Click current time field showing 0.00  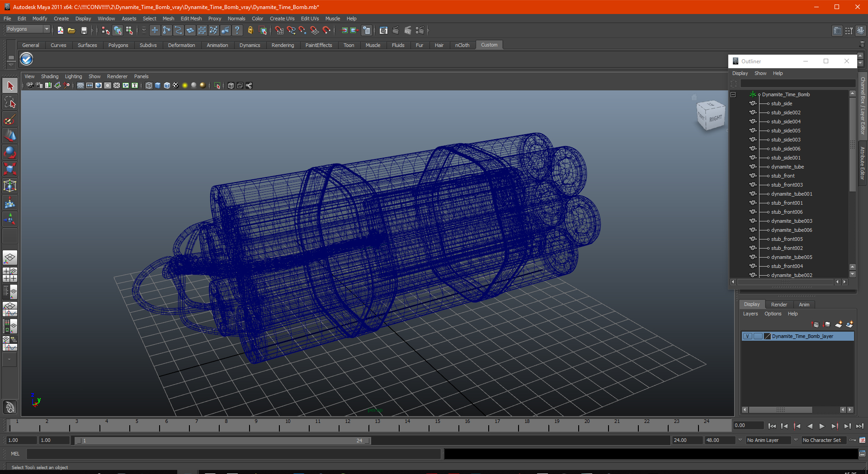coord(748,425)
